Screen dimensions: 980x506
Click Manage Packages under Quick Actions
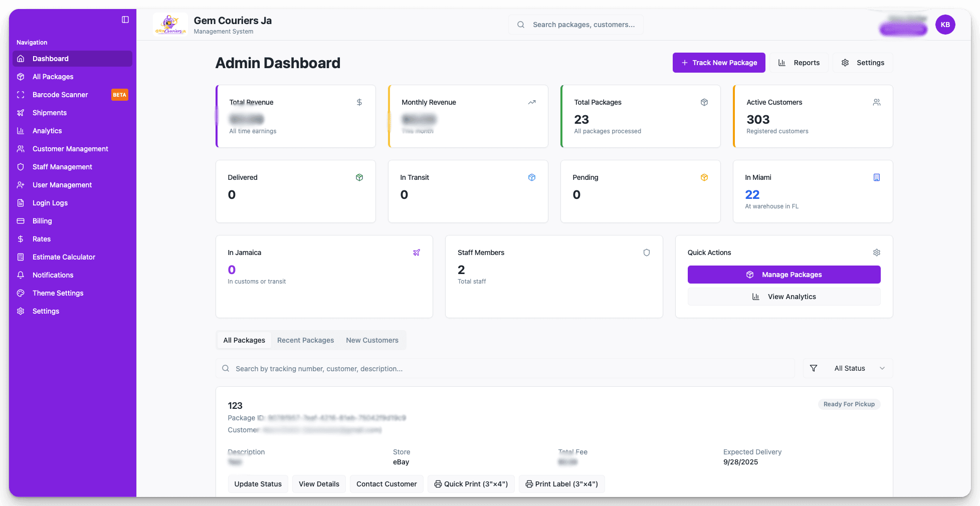783,275
